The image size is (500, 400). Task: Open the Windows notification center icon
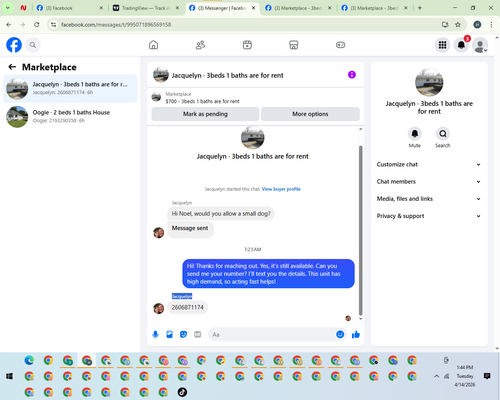(487, 376)
